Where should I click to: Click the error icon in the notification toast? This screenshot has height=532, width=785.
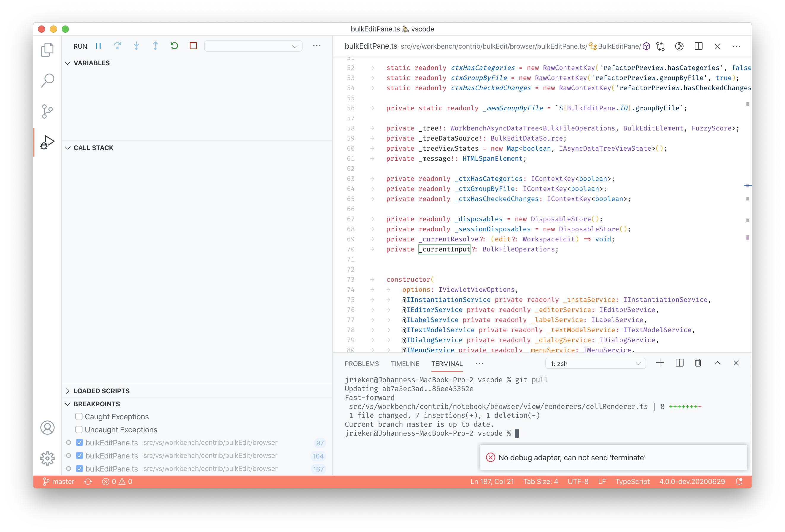(490, 457)
